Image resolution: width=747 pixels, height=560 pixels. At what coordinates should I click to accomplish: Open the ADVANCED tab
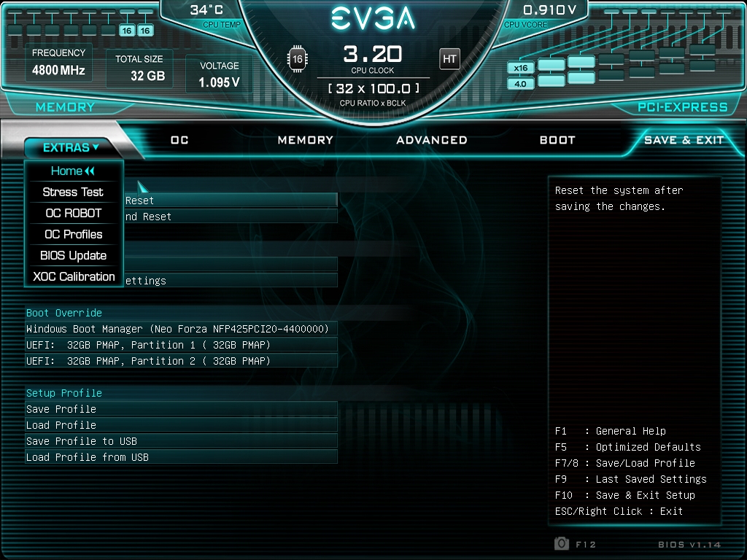[x=432, y=140]
